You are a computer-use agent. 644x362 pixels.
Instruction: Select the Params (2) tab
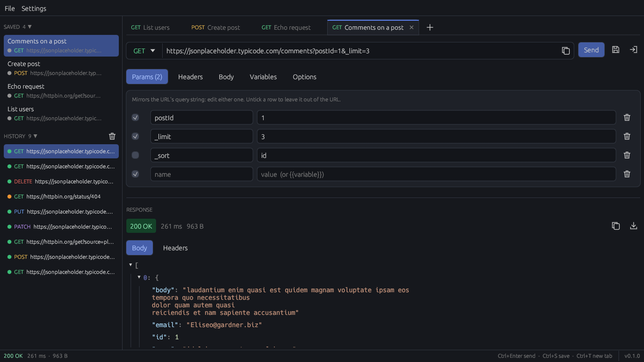(147, 77)
